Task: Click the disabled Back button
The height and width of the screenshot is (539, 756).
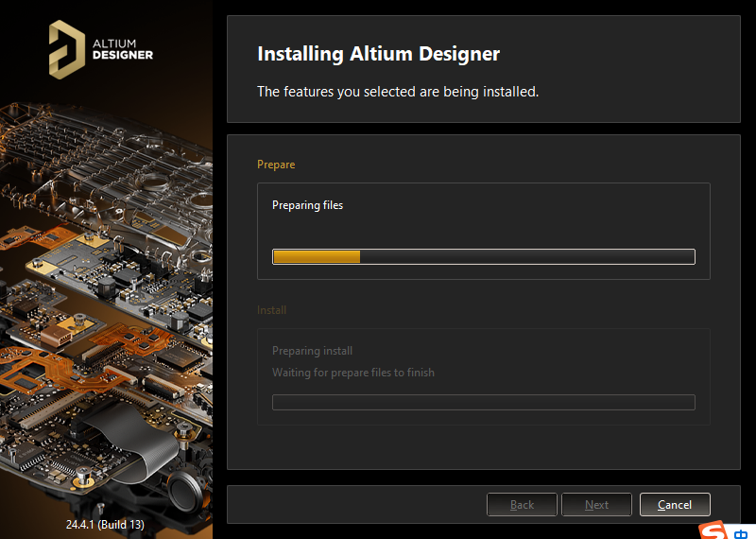Action: (x=522, y=505)
